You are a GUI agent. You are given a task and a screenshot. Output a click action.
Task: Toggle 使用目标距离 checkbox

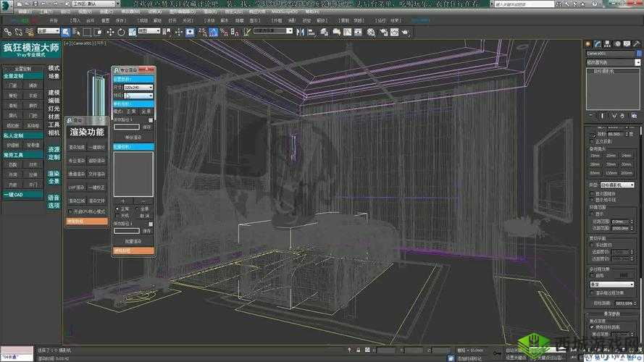593,327
